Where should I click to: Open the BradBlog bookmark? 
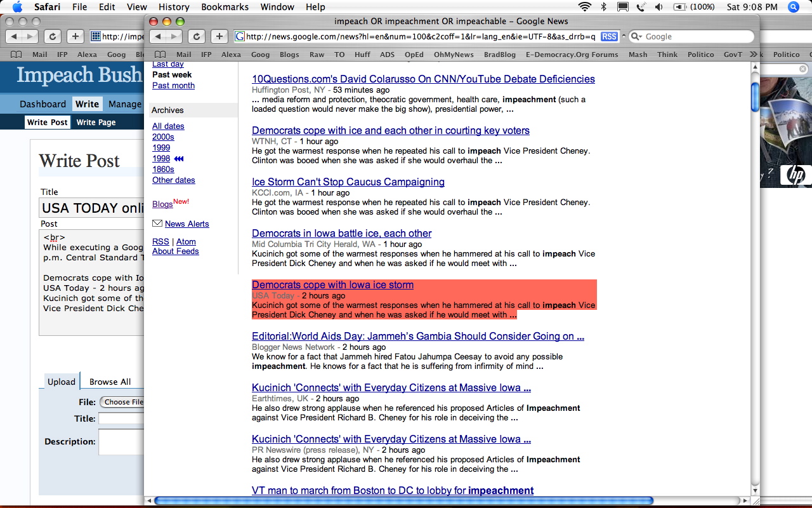(x=499, y=55)
